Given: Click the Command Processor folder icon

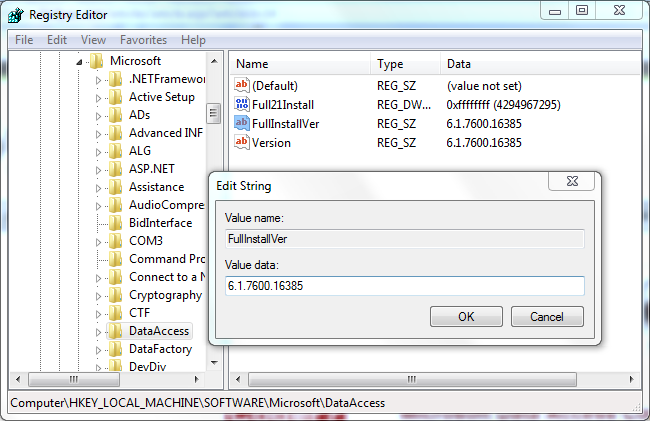Looking at the screenshot, I should click(x=116, y=259).
